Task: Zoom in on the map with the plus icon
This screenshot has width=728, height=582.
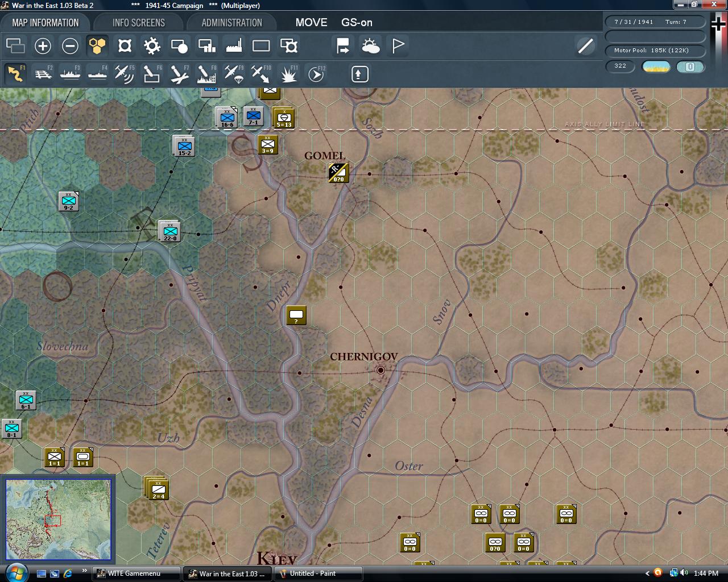Action: coord(43,45)
